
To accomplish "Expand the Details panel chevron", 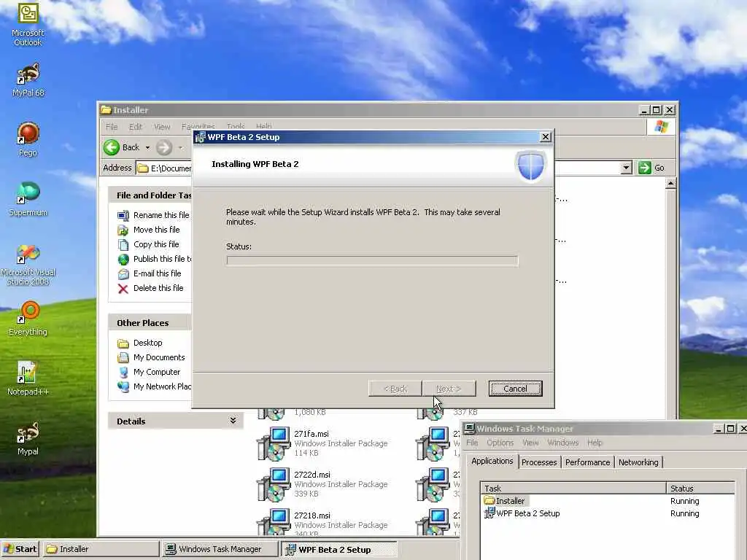I will pos(233,421).
